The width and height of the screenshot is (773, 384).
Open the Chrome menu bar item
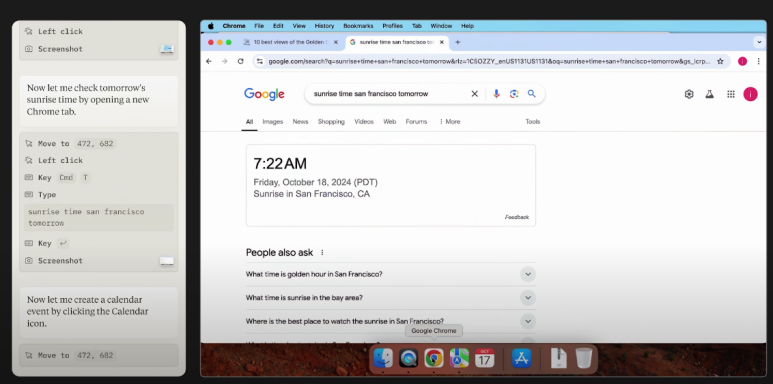(x=234, y=26)
